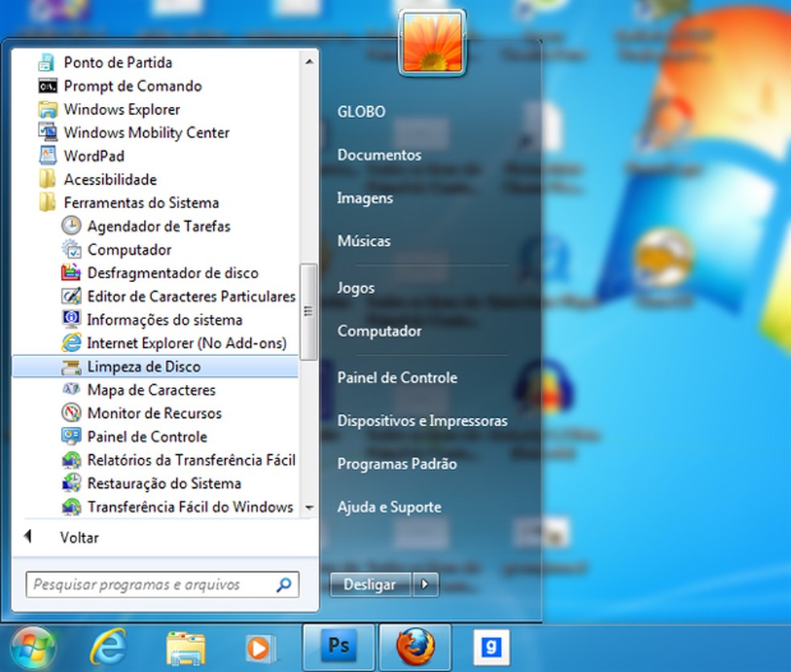Open Agendador de Tarefas
Viewport: 791px width, 672px height.
click(158, 227)
